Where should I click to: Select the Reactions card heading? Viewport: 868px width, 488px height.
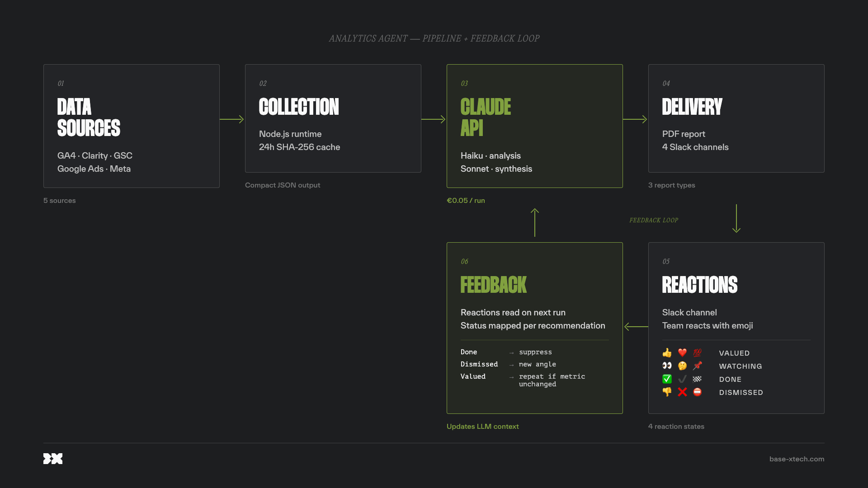click(x=700, y=285)
